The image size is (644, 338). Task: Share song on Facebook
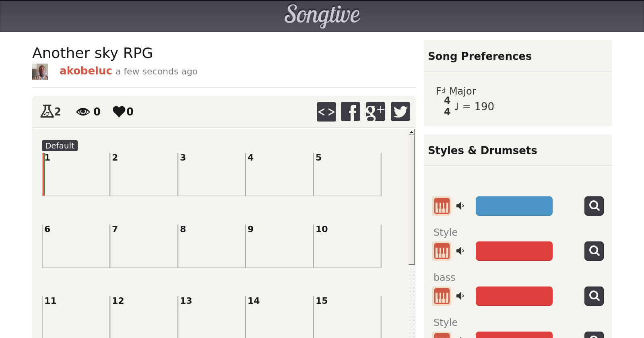351,112
